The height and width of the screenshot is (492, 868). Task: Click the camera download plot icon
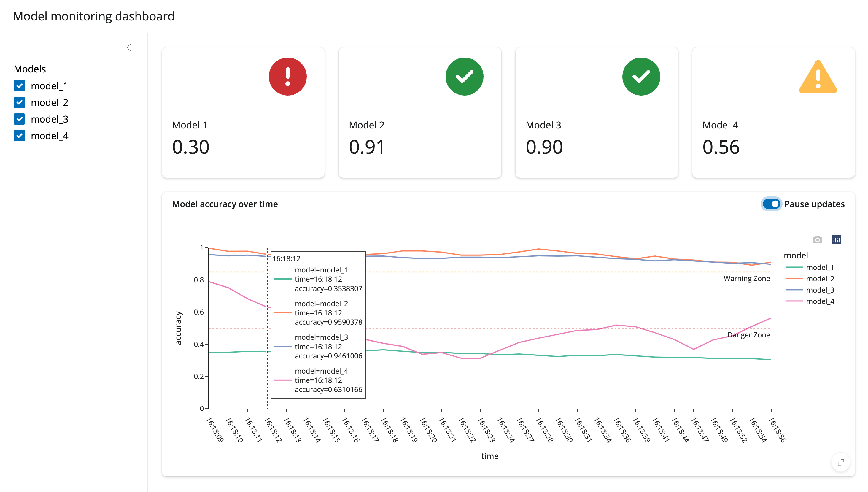817,239
